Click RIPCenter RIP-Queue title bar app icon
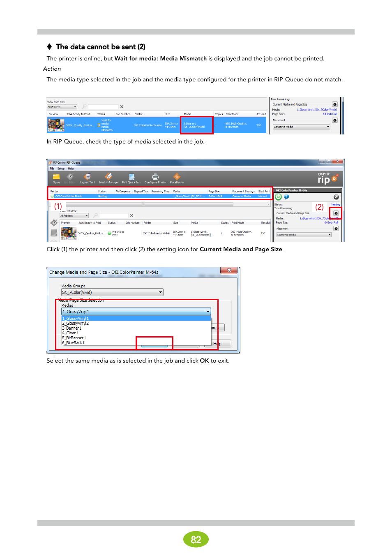The width and height of the screenshot is (392, 555). [x=50, y=162]
